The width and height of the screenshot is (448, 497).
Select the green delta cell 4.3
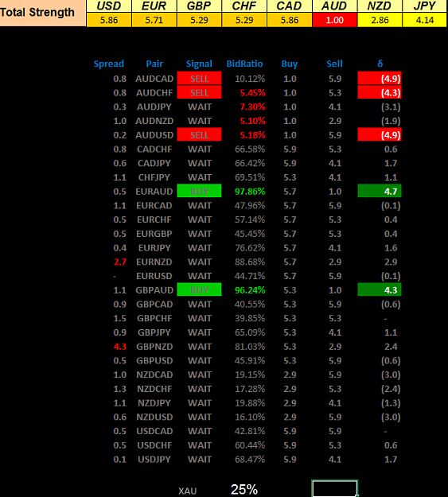[x=380, y=289]
